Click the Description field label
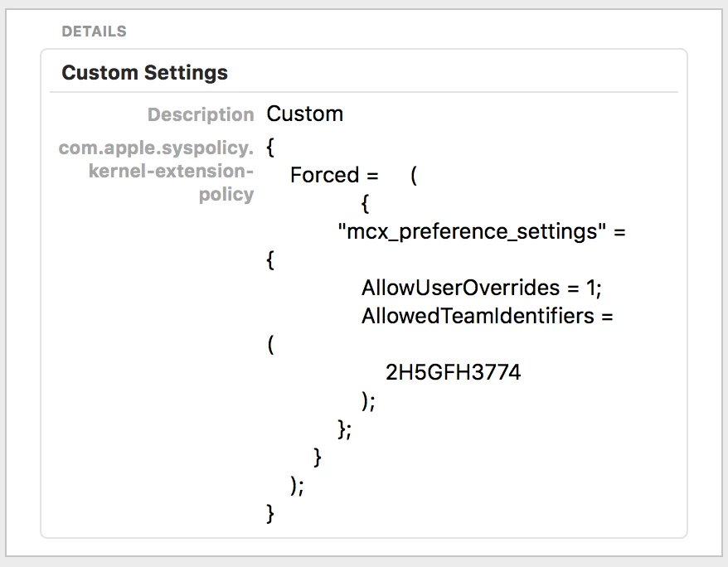The image size is (728, 567). (201, 114)
